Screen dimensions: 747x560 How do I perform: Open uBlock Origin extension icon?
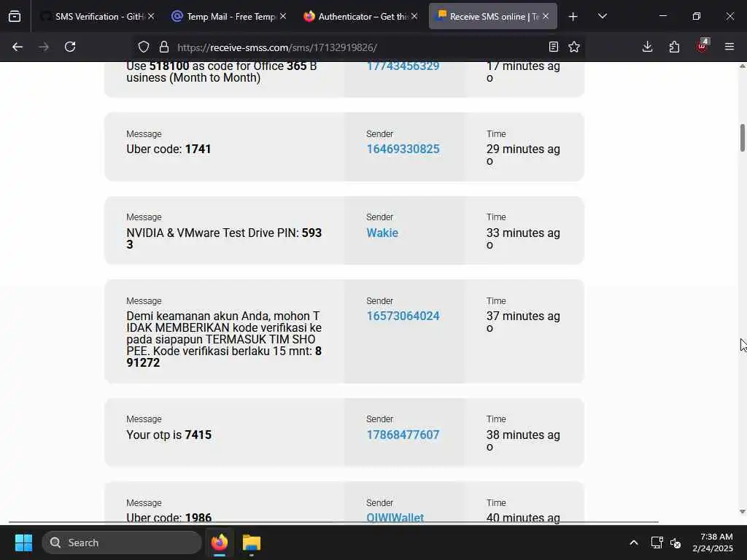[703, 46]
